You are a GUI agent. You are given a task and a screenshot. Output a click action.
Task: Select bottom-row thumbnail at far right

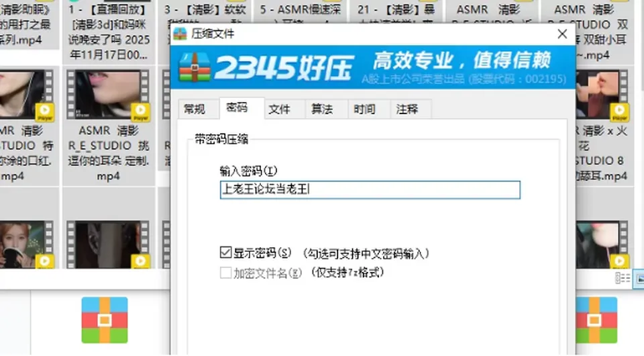(602, 244)
